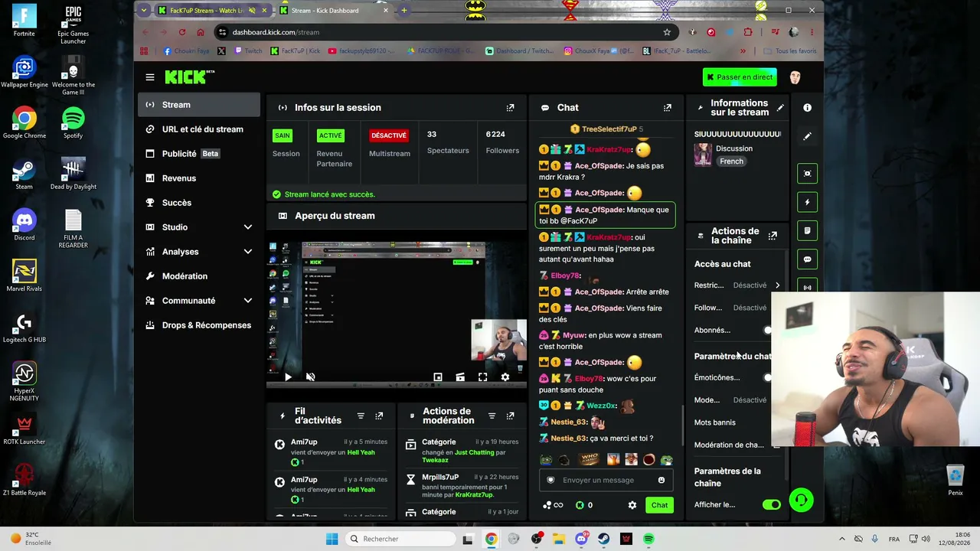980x551 pixels.
Task: Click the Envoyer un message chat field
Action: [x=606, y=481]
